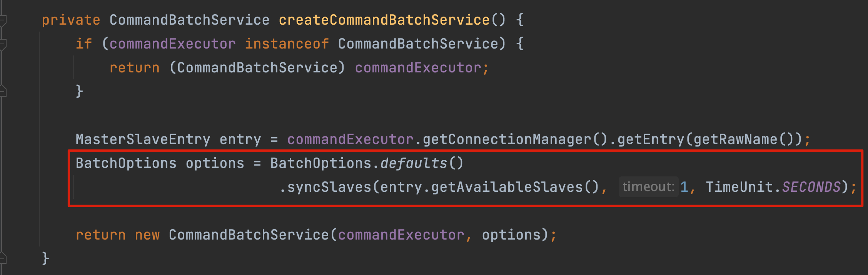Place the cursor on 'instanceof' keyword

click(x=287, y=44)
